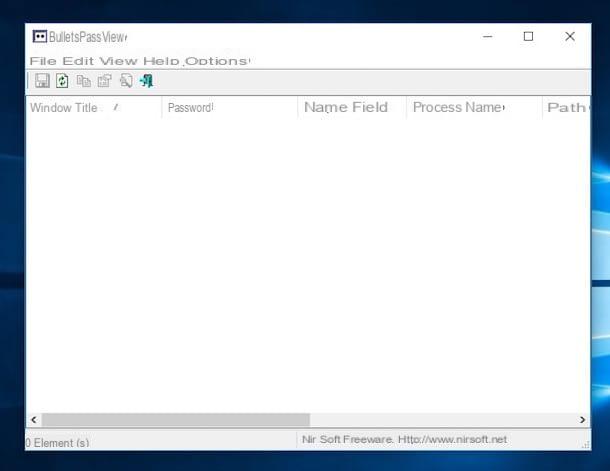Open the Options menu
This screenshot has height=471, width=610.
point(217,61)
